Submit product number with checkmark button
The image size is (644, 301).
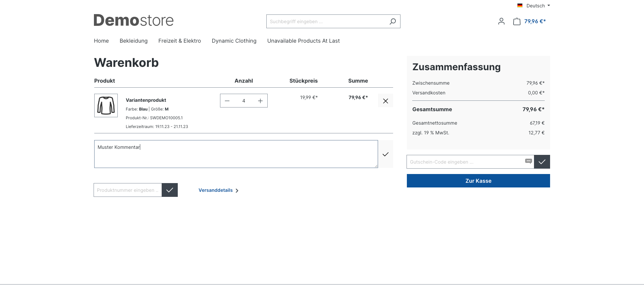coord(170,190)
